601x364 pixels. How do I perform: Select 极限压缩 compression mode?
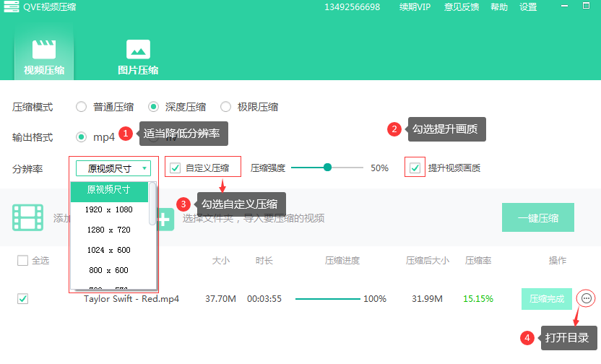(226, 107)
